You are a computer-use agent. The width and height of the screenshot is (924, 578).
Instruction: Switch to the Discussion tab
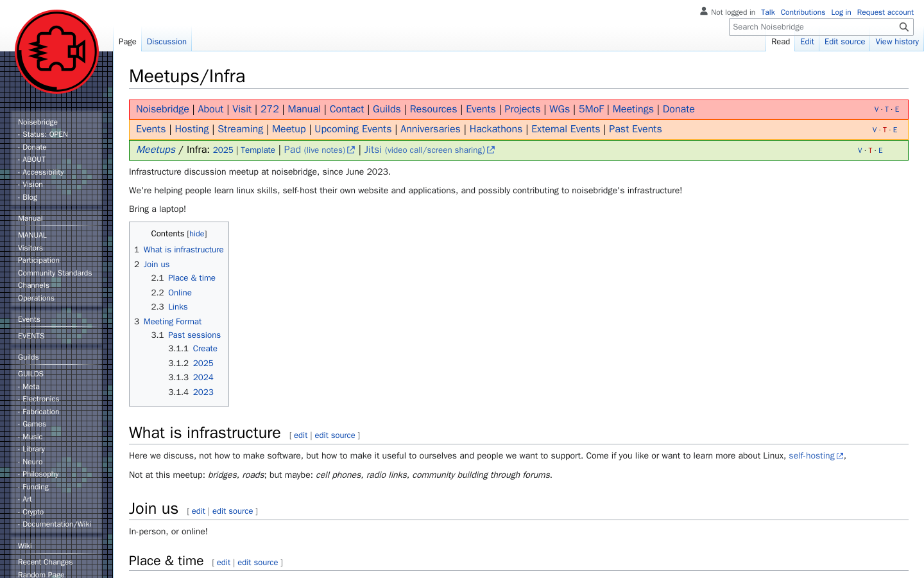click(x=166, y=42)
